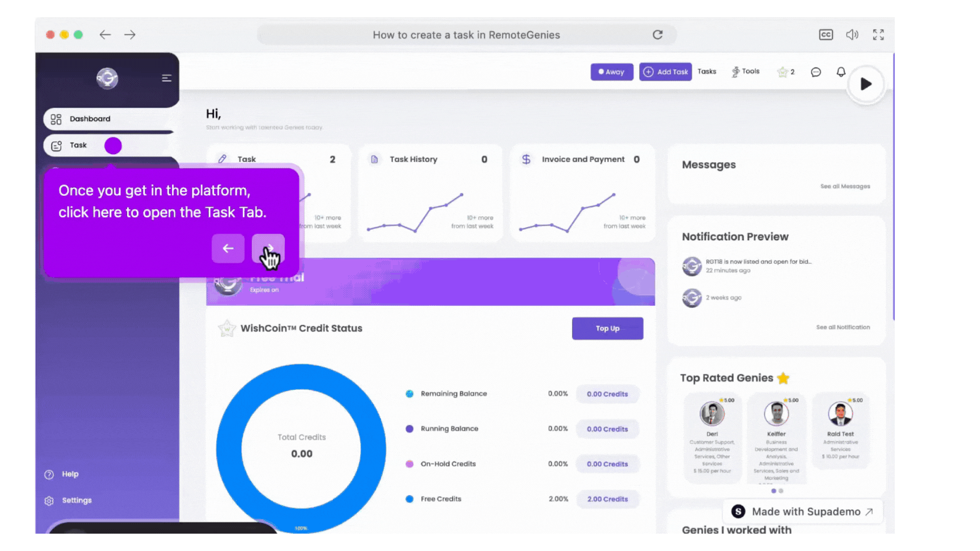Click Remaining Balance legend color dot
The width and height of the screenshot is (980, 551).
pyautogui.click(x=409, y=394)
